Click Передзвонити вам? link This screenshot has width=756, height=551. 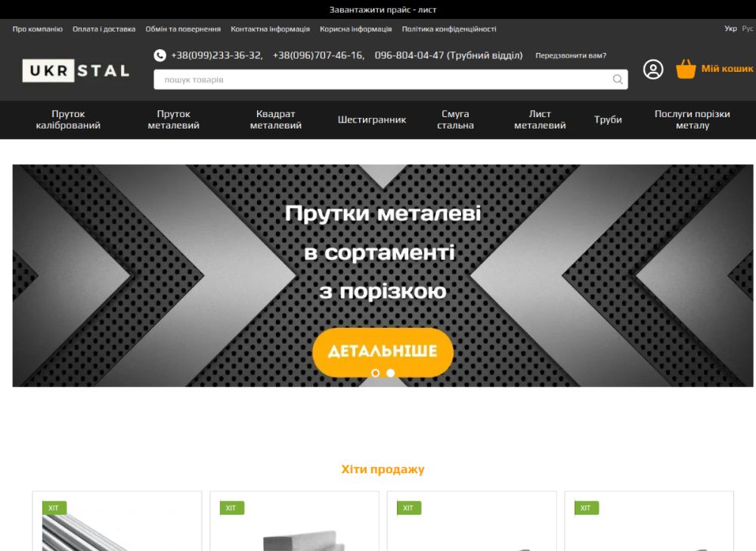[571, 55]
